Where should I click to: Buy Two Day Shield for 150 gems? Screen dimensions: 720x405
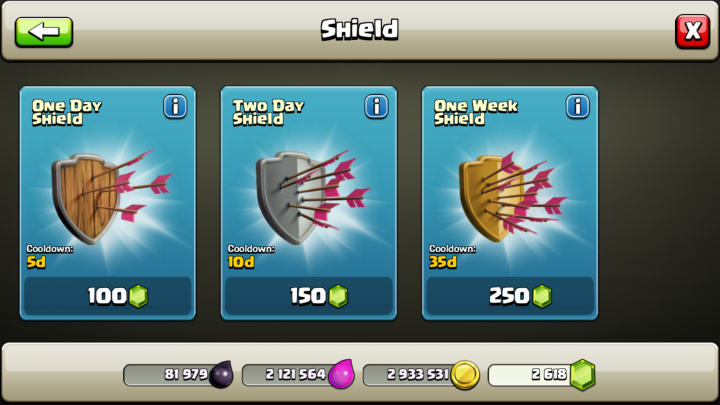pos(309,296)
